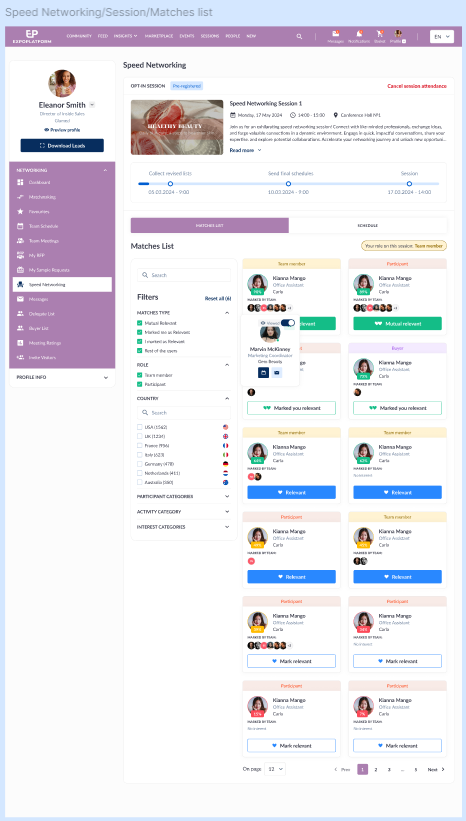Toggle the Viewed switch on popup card
Image resolution: width=466 pixels, height=821 pixels.
tap(288, 323)
